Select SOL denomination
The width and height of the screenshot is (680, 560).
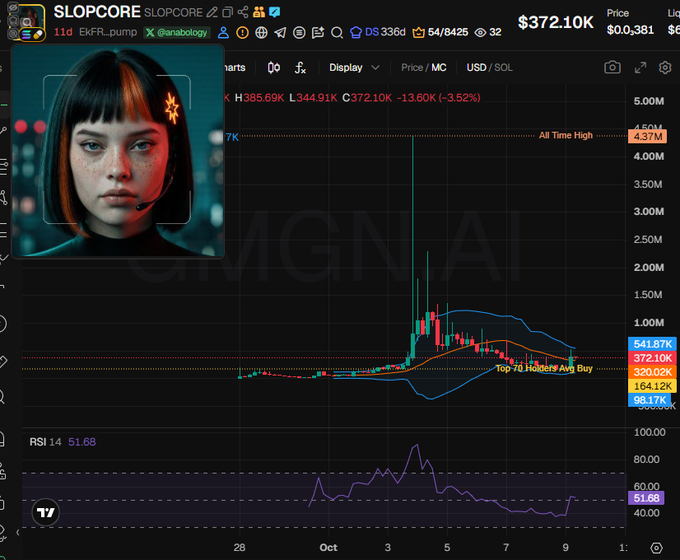pos(503,68)
